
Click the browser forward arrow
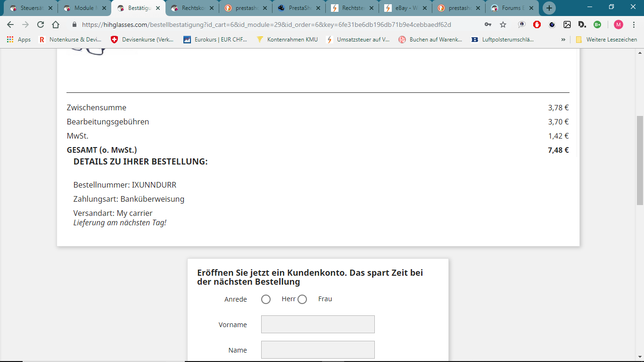click(x=25, y=25)
